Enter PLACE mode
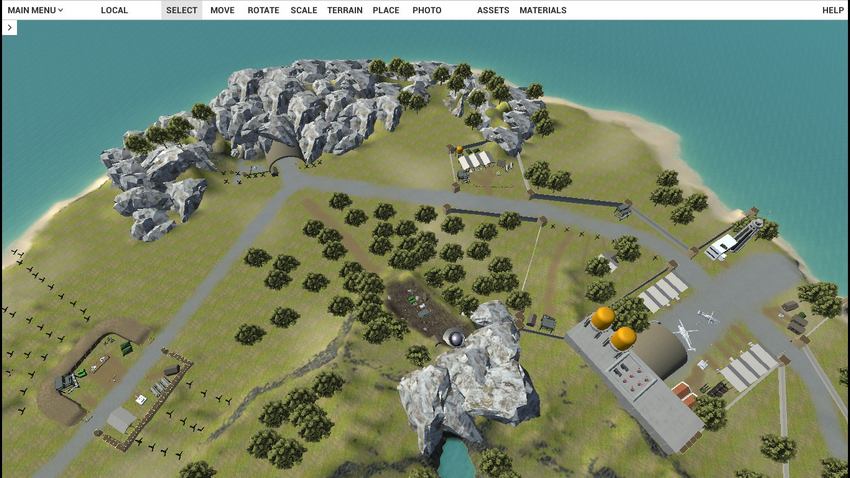This screenshot has width=850, height=478. (385, 10)
